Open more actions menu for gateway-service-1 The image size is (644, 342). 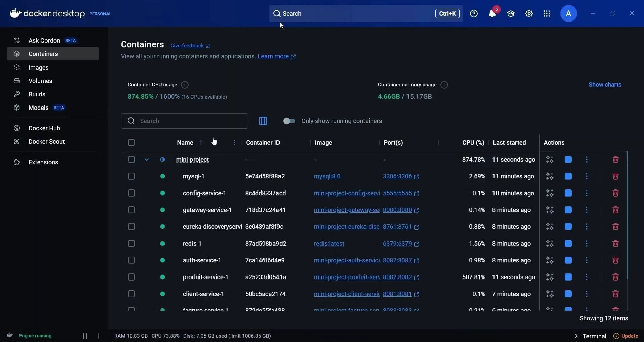coord(587,210)
